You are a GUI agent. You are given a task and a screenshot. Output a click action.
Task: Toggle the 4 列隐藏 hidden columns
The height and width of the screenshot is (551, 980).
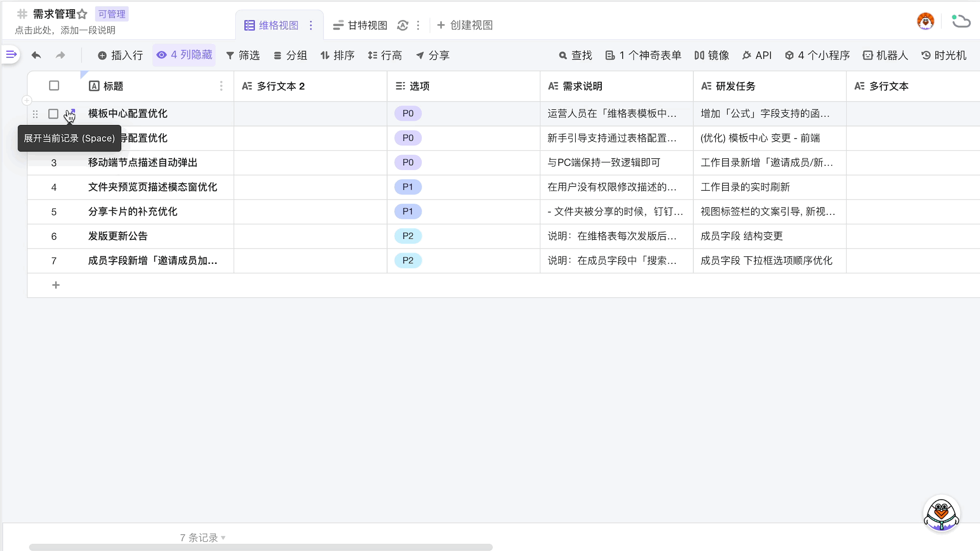tap(185, 55)
